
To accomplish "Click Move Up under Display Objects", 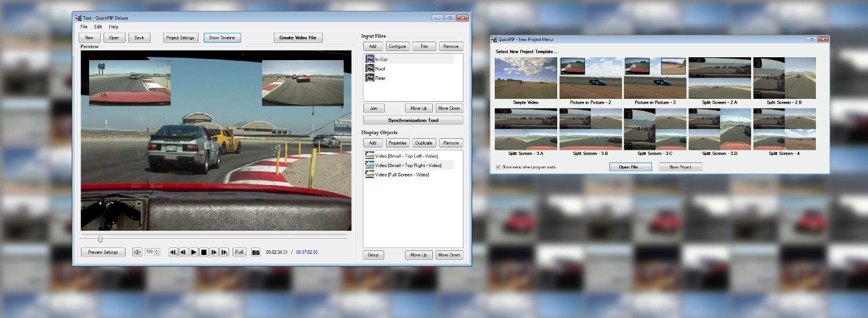I will (x=419, y=255).
